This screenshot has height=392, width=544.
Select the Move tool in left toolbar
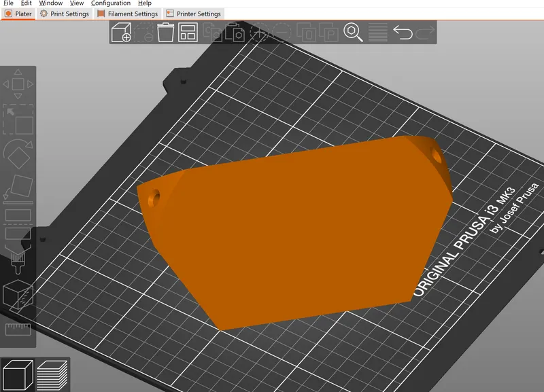tap(18, 84)
